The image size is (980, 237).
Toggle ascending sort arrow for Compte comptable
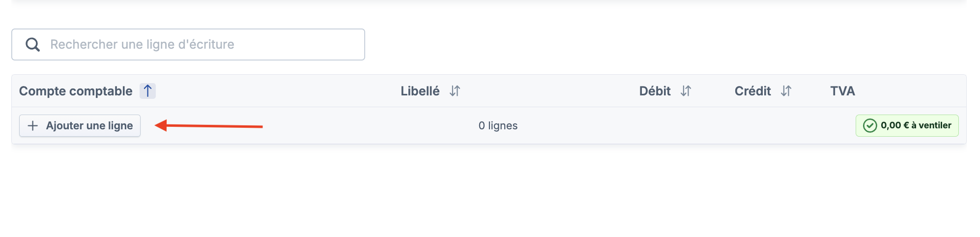click(x=147, y=91)
